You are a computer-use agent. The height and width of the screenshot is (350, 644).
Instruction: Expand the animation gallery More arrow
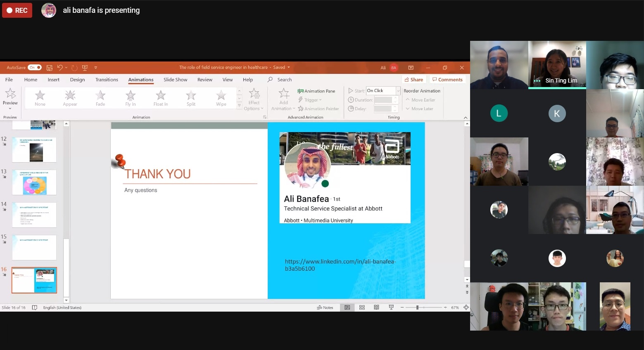(x=239, y=106)
